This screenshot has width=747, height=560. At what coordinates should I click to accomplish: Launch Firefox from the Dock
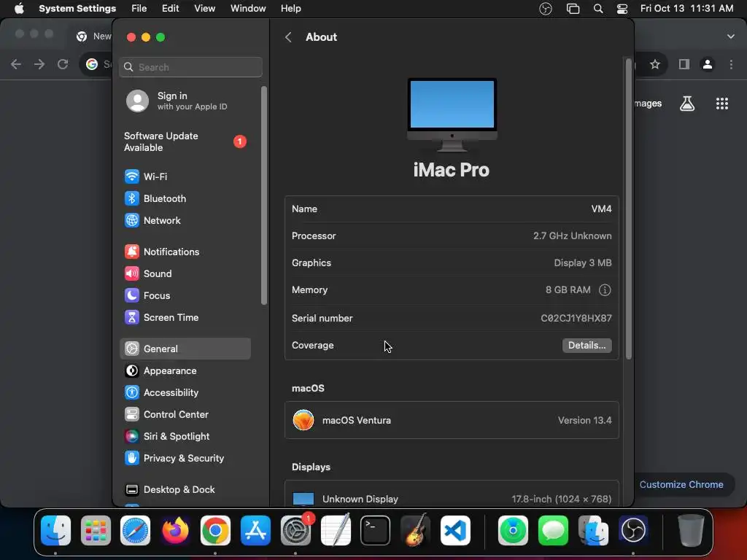175,531
